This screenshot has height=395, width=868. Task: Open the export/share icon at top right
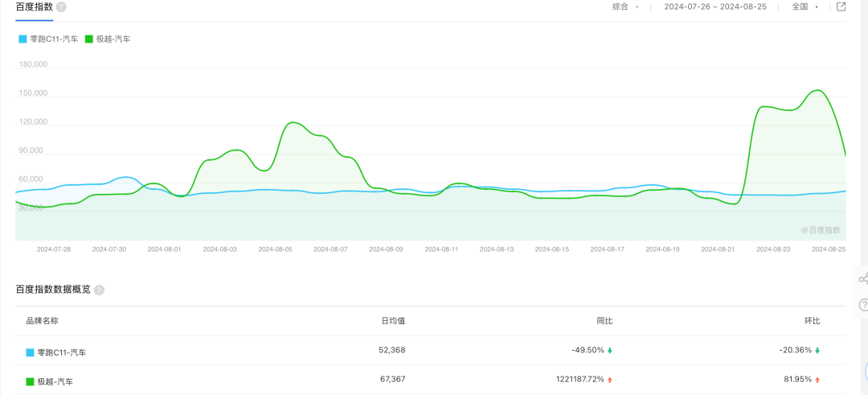tap(841, 6)
